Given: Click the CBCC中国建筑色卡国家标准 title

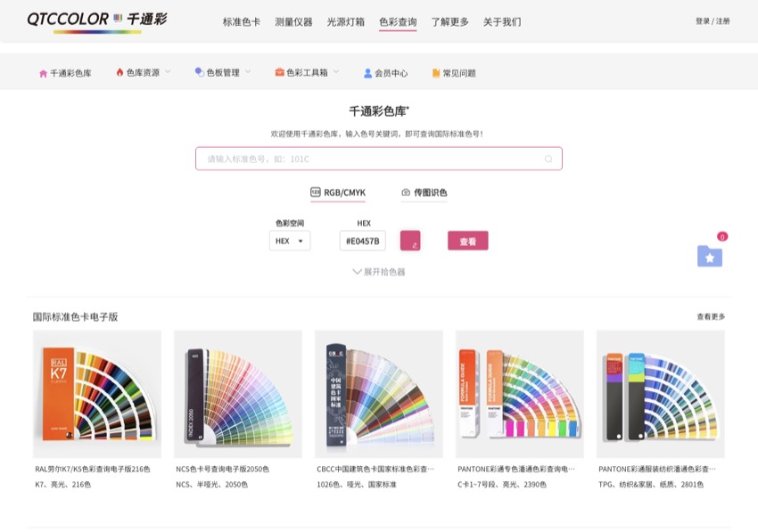Looking at the screenshot, I should [x=375, y=469].
